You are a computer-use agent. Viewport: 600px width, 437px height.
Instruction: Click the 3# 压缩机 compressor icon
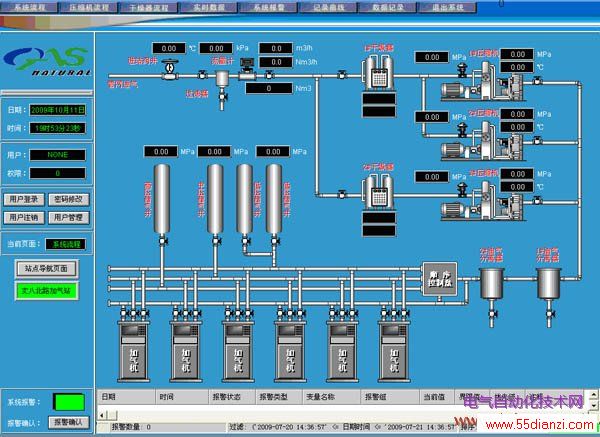pyautogui.click(x=483, y=202)
